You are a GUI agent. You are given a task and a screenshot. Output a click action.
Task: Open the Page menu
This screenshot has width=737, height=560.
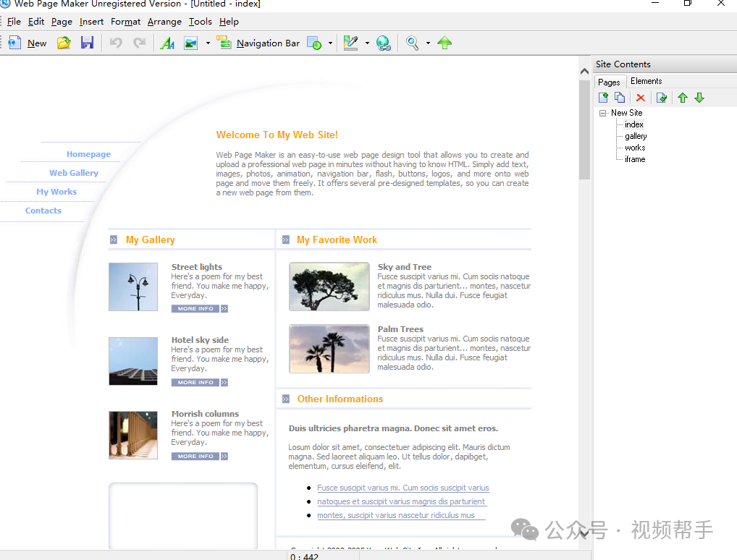click(x=62, y=22)
